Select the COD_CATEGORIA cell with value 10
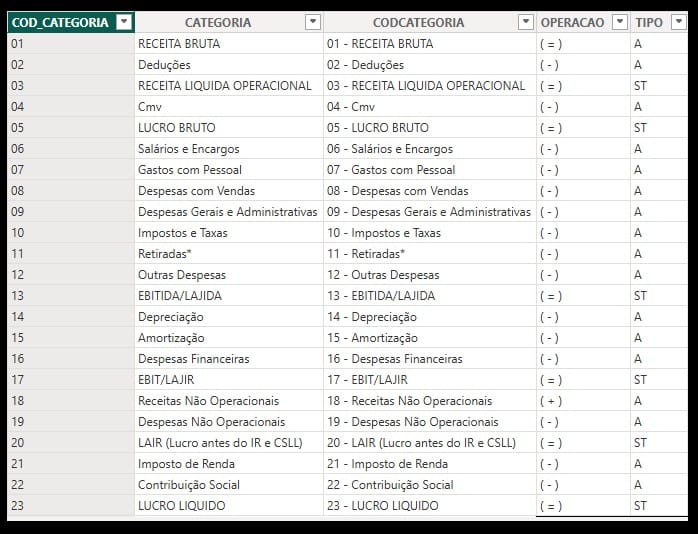This screenshot has height=534, width=698. pyautogui.click(x=17, y=233)
